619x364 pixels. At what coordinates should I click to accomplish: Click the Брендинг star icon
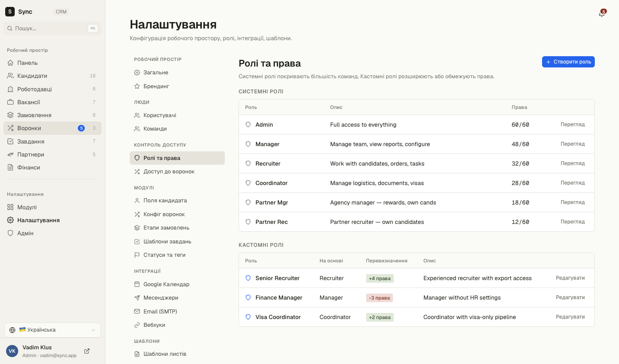pyautogui.click(x=137, y=86)
